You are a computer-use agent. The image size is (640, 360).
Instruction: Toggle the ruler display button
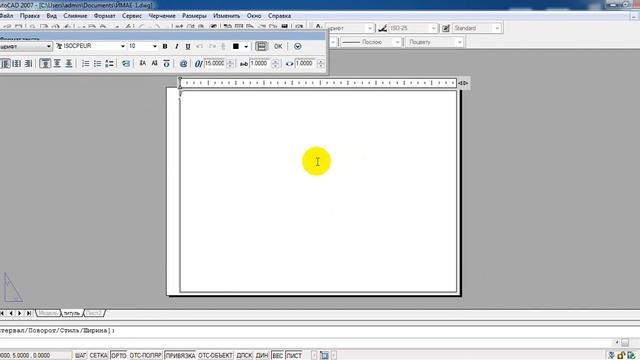coord(262,47)
